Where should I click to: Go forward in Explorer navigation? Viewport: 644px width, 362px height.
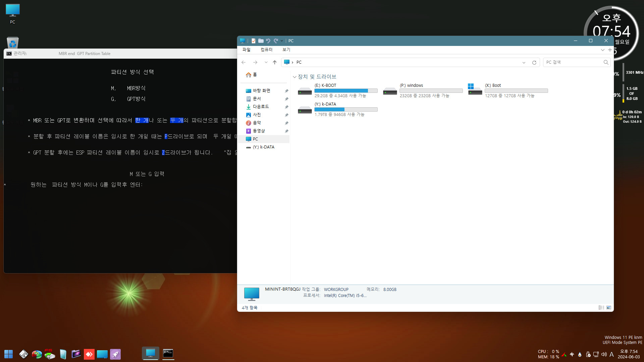coord(255,62)
